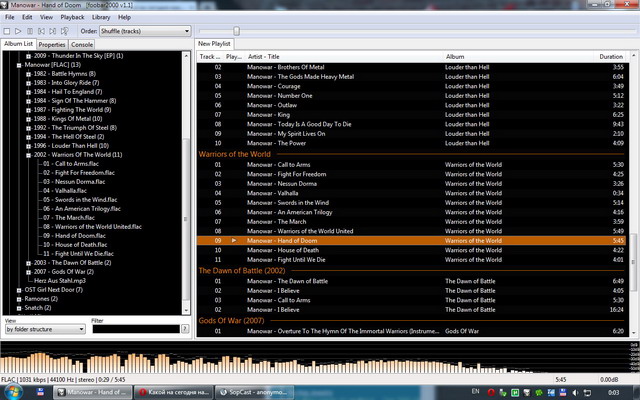Switch to the Album List tab
640x400 pixels.
(x=18, y=44)
